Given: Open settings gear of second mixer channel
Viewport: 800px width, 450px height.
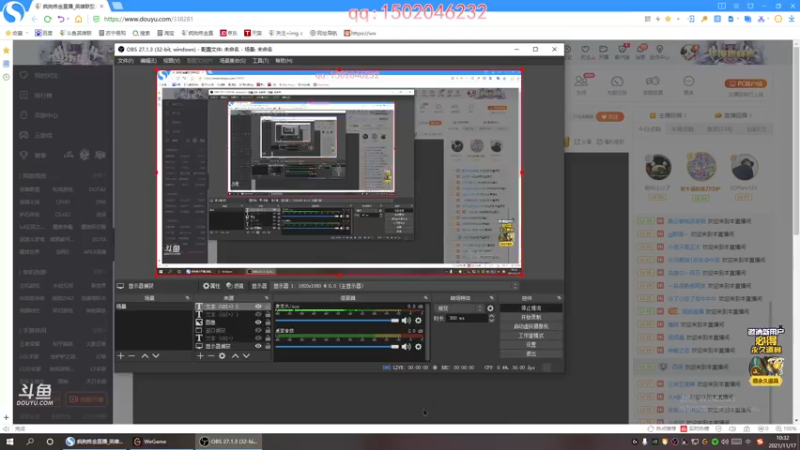Looking at the screenshot, I should tap(418, 347).
